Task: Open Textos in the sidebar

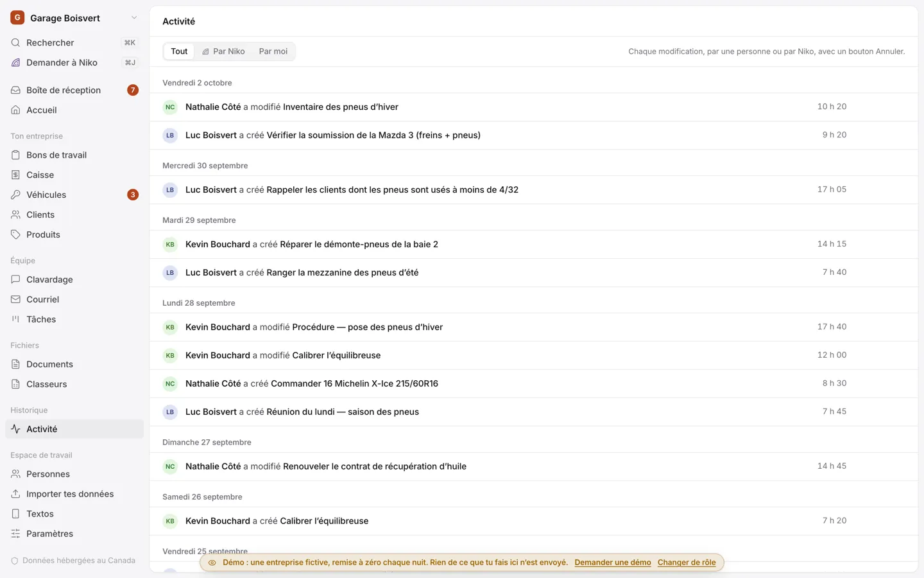Action: [74, 514]
